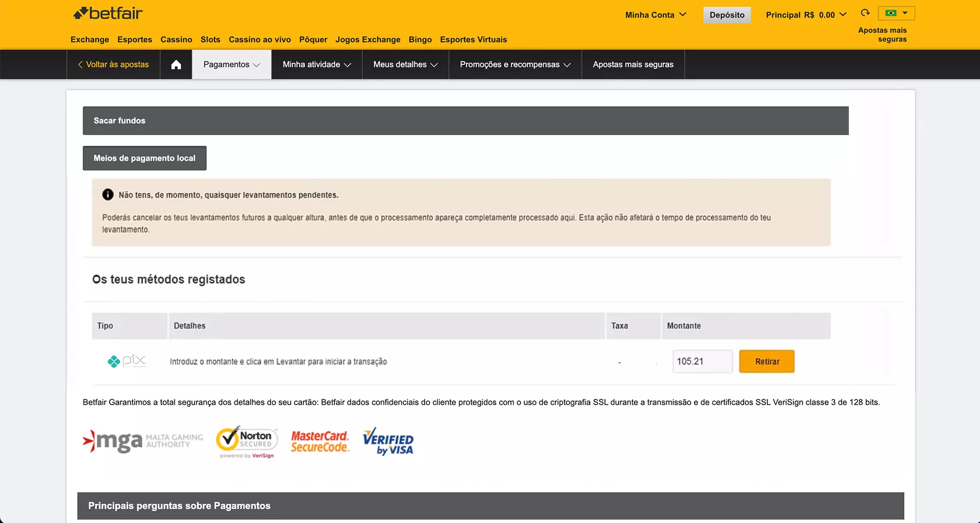Click the Taxa column header
The image size is (980, 523).
click(x=633, y=326)
